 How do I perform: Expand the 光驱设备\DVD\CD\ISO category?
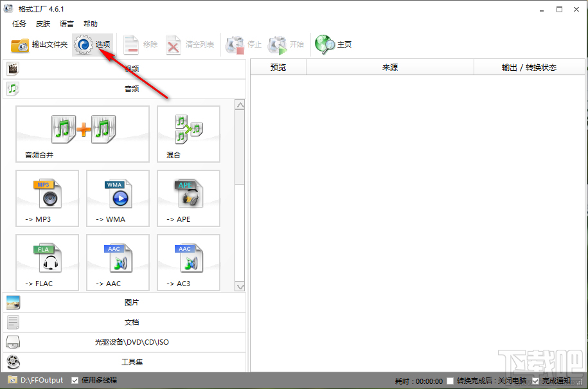pos(125,342)
